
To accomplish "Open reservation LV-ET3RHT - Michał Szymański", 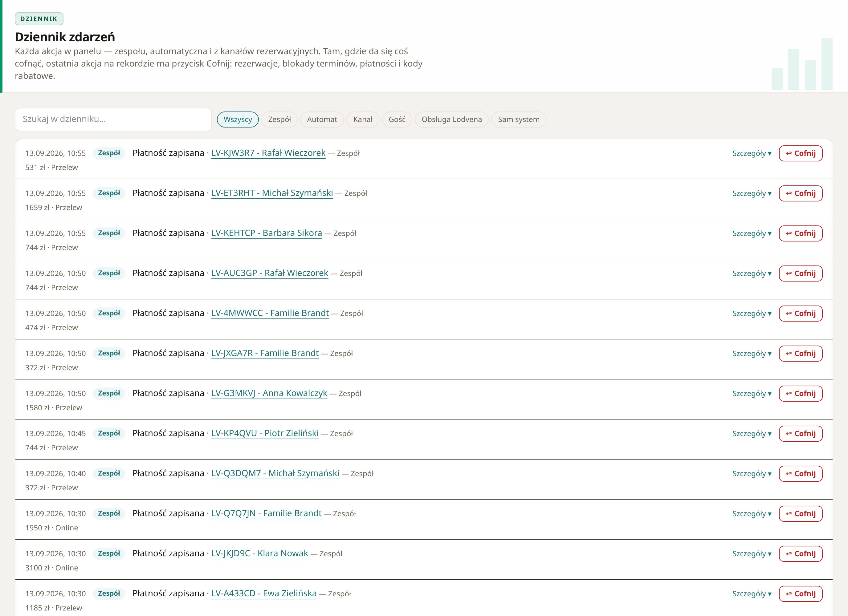I will coord(272,193).
